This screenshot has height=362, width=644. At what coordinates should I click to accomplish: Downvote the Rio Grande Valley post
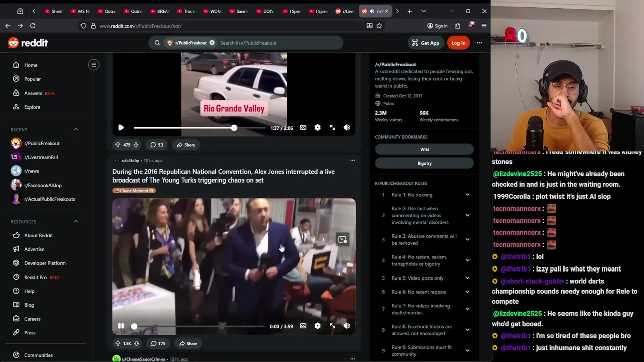136,145
